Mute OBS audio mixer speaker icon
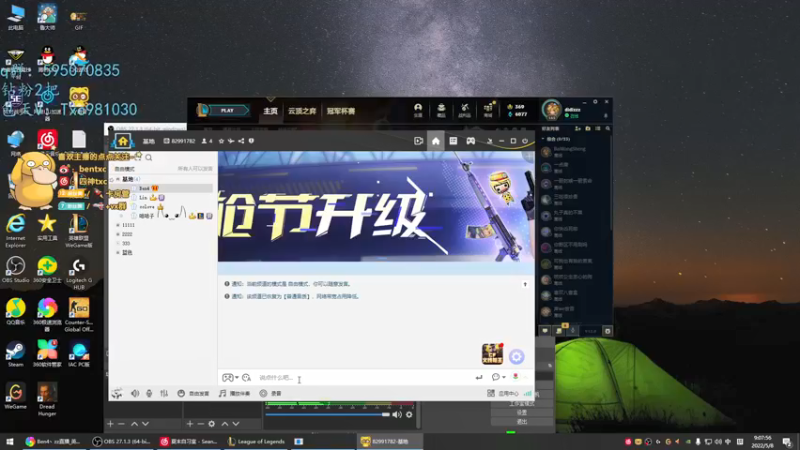800x450 pixels. 397,415
